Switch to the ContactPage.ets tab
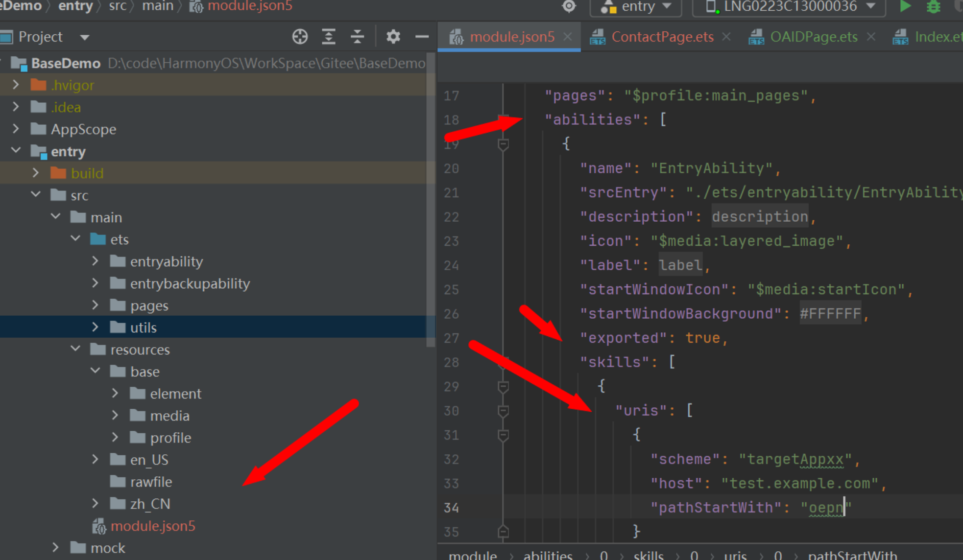 click(x=662, y=37)
